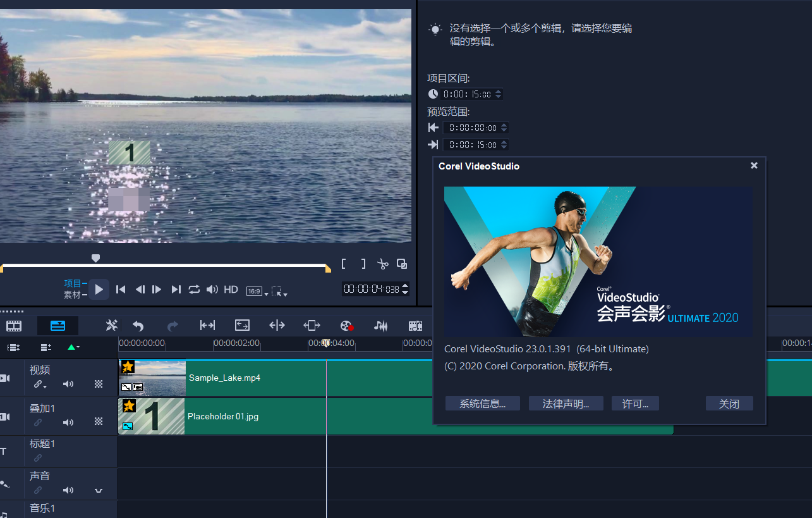
Task: Toggle transparency on the 叠加1 track
Action: pyautogui.click(x=99, y=421)
